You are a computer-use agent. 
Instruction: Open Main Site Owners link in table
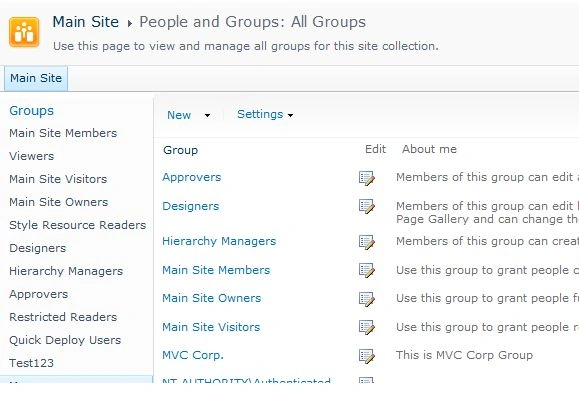[212, 298]
